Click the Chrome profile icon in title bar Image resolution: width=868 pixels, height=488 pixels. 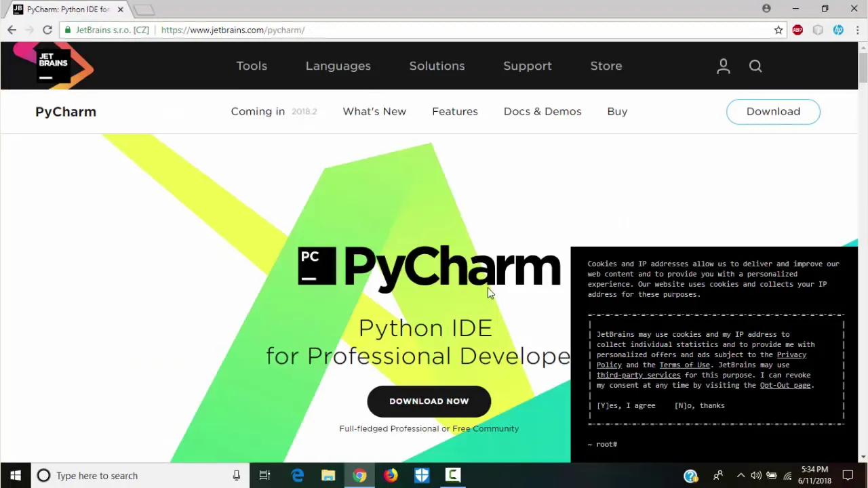coord(766,9)
